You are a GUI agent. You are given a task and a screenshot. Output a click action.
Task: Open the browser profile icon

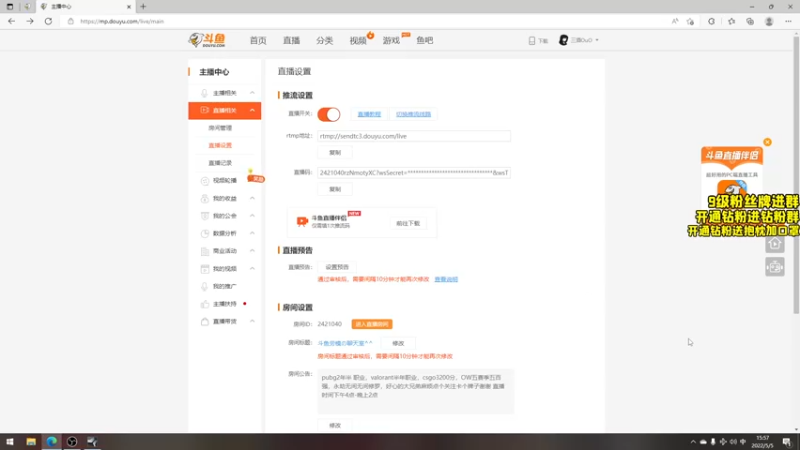769,21
